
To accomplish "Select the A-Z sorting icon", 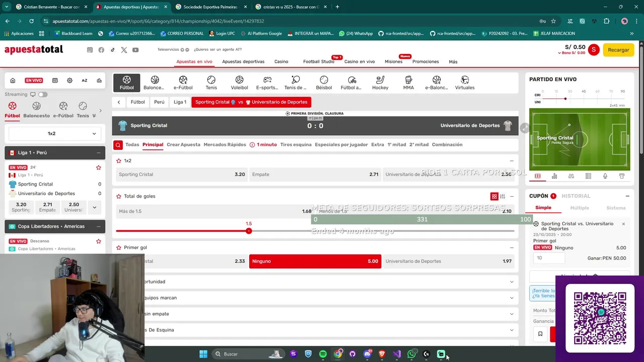I will pyautogui.click(x=85, y=80).
